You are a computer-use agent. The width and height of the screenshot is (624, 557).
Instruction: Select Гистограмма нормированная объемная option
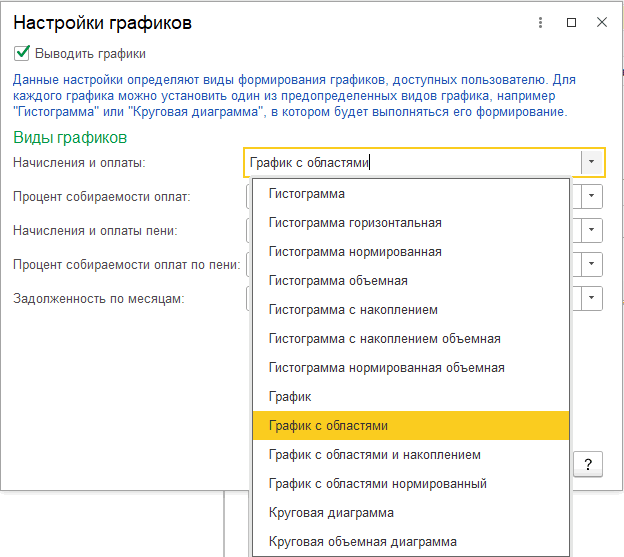click(411, 368)
